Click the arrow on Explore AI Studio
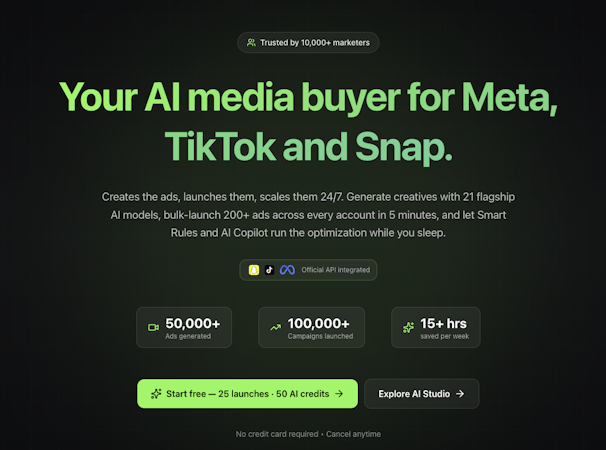Screen dimensions: 606x450 pyautogui.click(x=460, y=394)
